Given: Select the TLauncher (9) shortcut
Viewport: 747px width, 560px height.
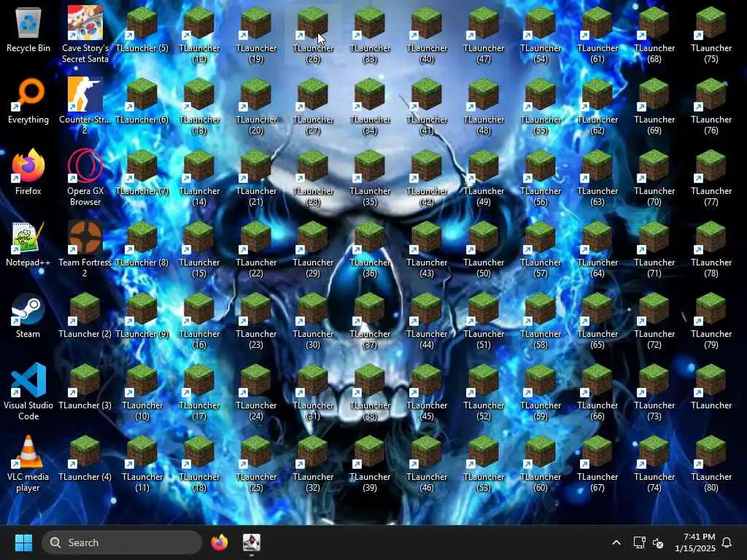Looking at the screenshot, I should (142, 315).
